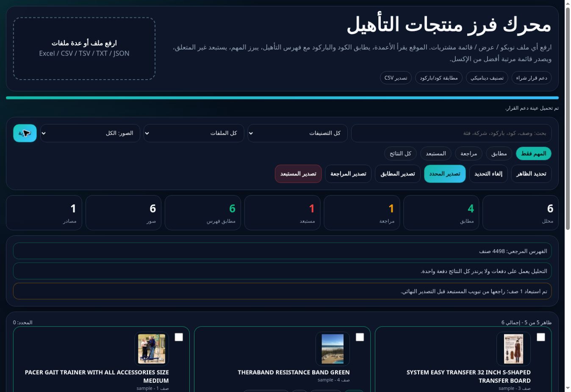Click the مطابق فهرس stat card
Viewport: 571px width, 392px height.
[x=203, y=213]
